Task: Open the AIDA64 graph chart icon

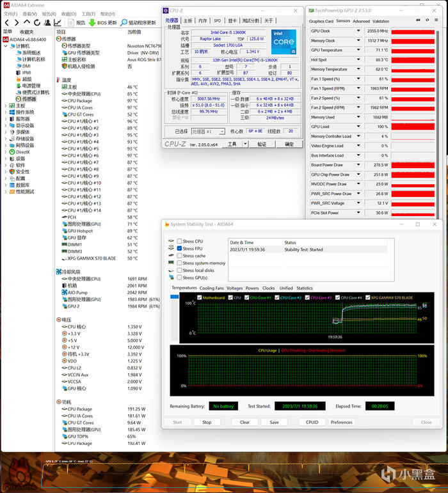Action: (x=57, y=22)
